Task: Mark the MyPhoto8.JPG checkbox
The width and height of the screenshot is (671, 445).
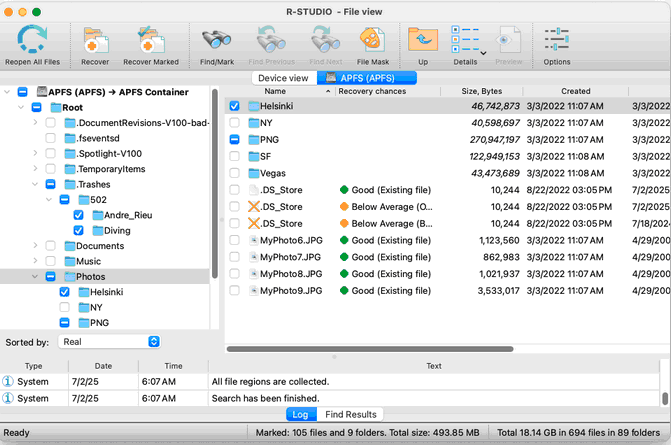Action: point(235,274)
